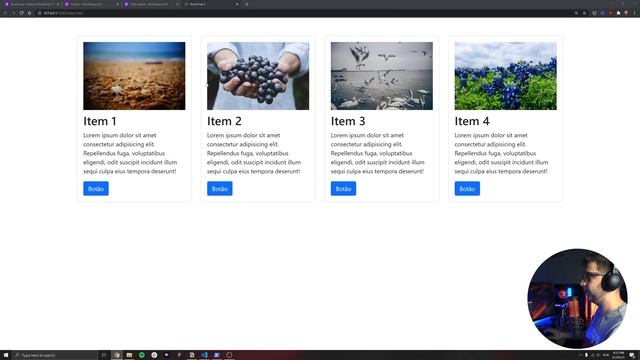Image resolution: width=640 pixels, height=360 pixels.
Task: Click the Lorem ipsum paragraph under Item 2
Action: click(x=254, y=153)
